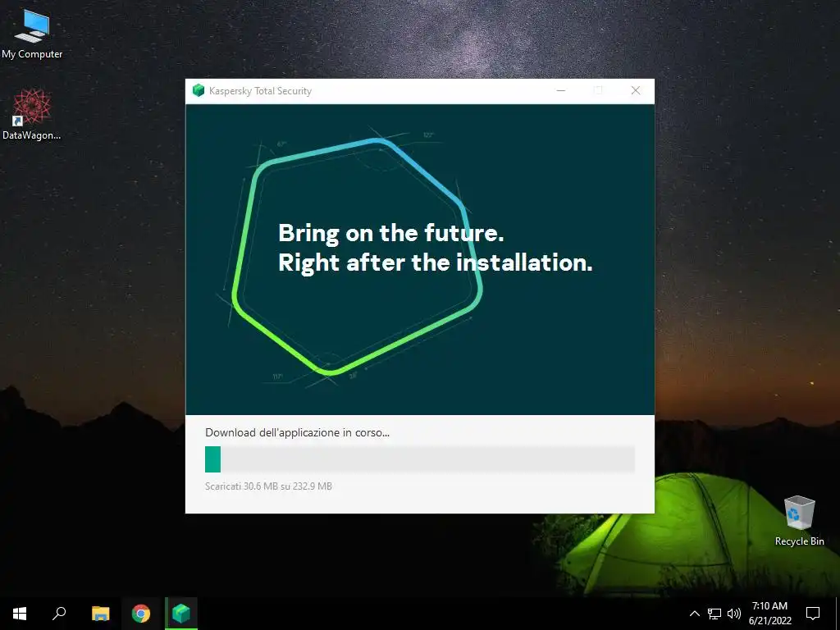Image resolution: width=840 pixels, height=630 pixels.
Task: Activate Kaspersky installer taskbar icon
Action: pyautogui.click(x=181, y=614)
